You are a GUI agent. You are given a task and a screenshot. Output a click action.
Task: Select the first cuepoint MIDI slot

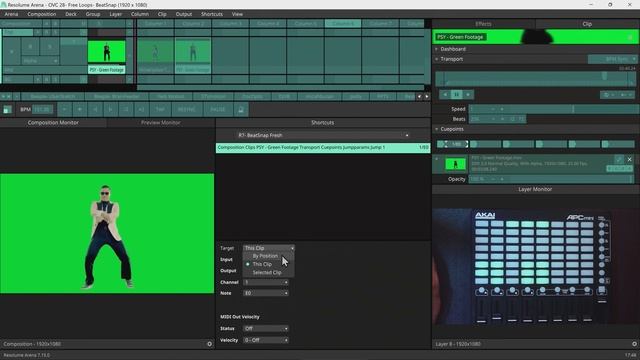pyautogui.click(x=453, y=144)
